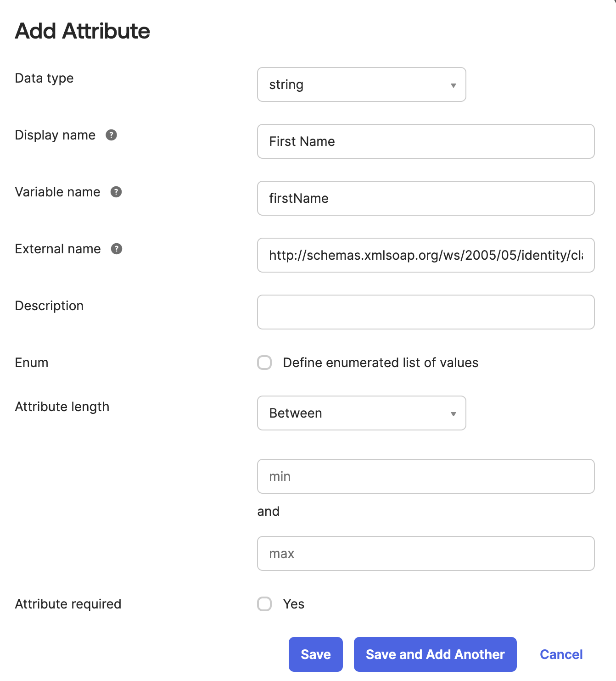Click the max length field
This screenshot has width=616, height=681.
(x=426, y=553)
